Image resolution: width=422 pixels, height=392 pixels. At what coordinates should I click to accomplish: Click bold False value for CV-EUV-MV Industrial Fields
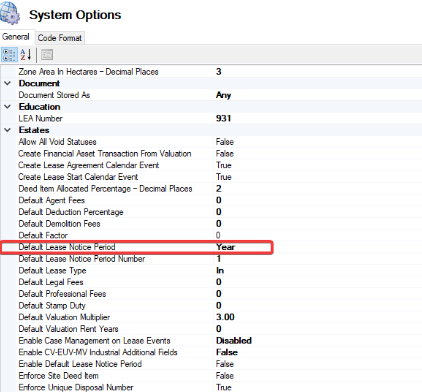pos(227,352)
